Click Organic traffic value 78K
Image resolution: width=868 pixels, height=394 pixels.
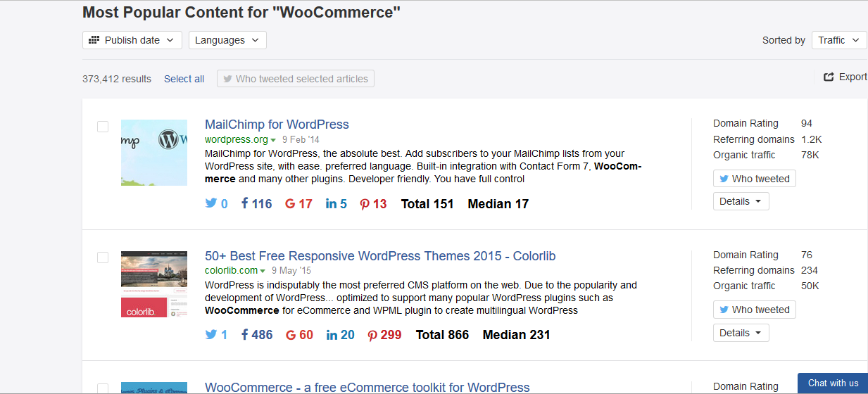point(810,155)
